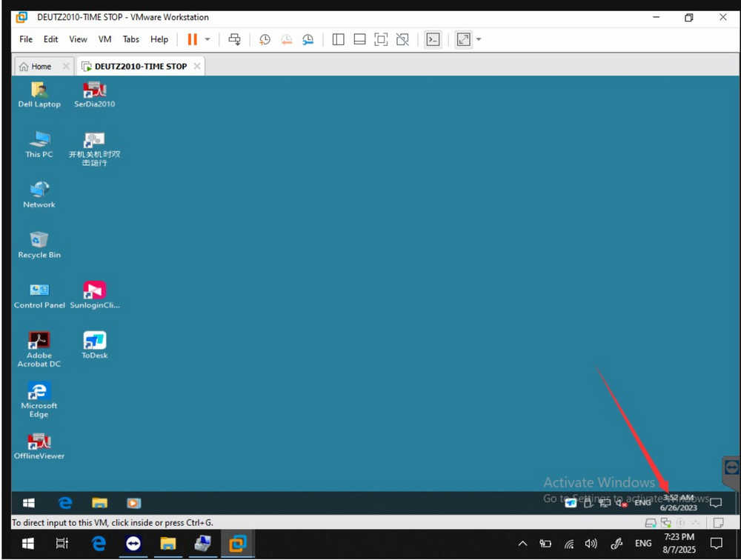The image size is (741, 560).
Task: Select the SerDia2010 desktop shortcut
Action: point(95,95)
